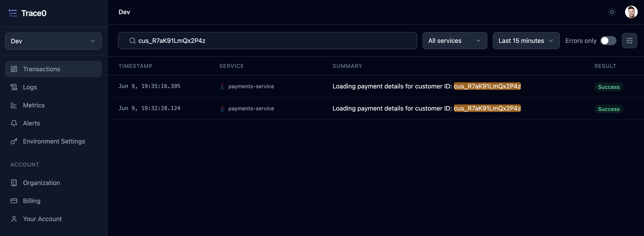Screen dimensions: 644x236
Task: Open summary text of the 19:32:28.124 transaction
Action: point(427,108)
